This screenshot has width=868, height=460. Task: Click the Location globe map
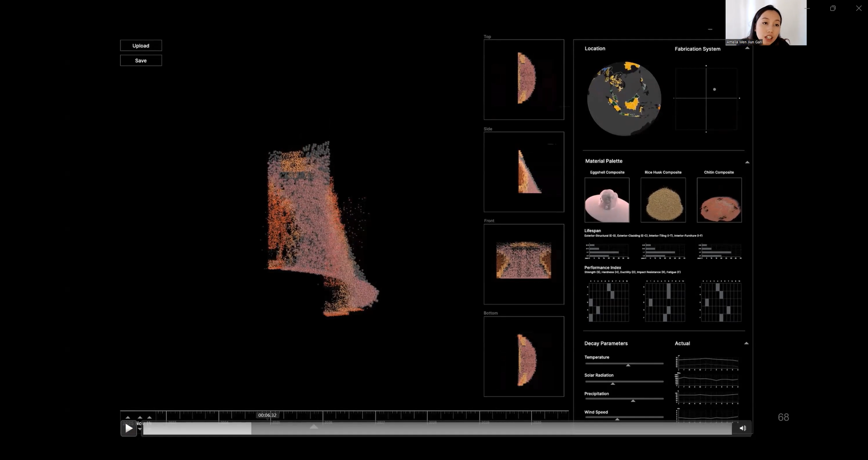(624, 99)
